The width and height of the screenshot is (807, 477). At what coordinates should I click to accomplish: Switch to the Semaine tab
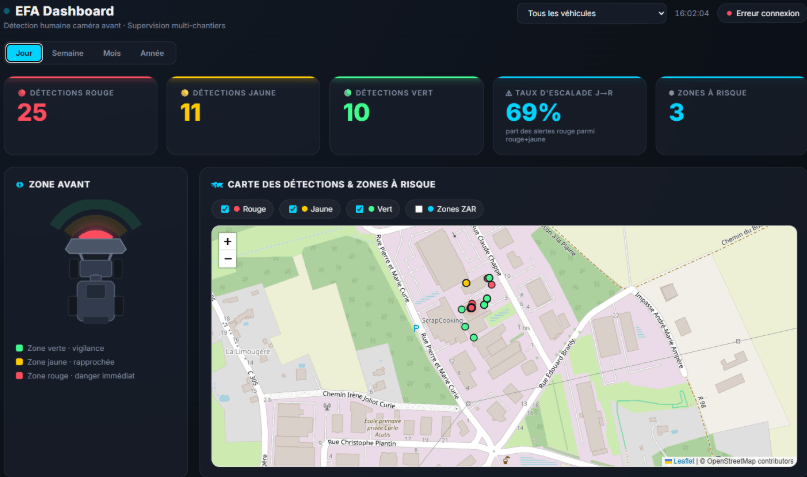[x=67, y=53]
